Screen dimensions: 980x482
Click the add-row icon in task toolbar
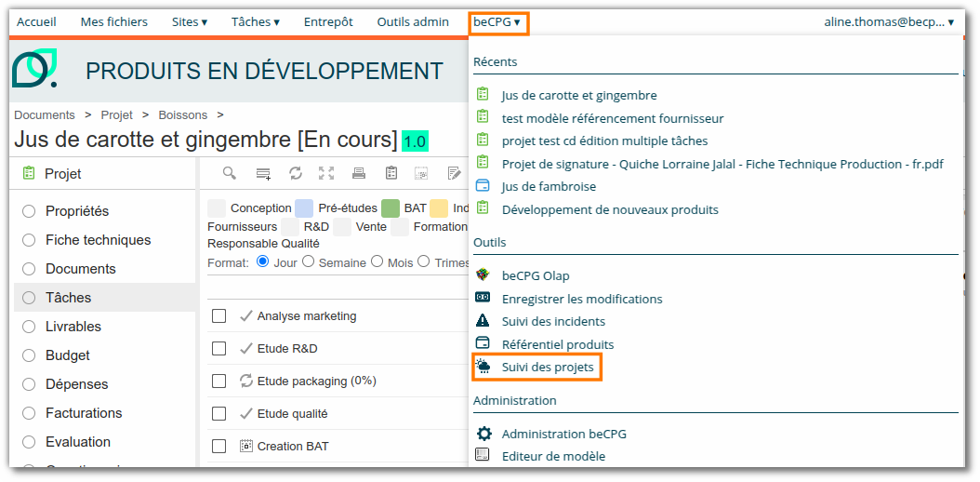click(263, 174)
